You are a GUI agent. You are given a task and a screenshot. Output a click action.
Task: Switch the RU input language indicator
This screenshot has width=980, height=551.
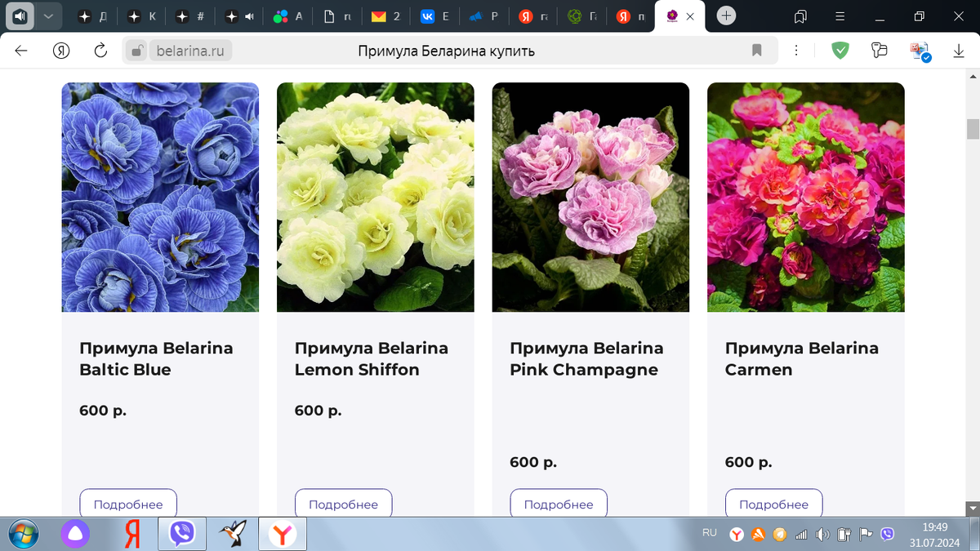[710, 533]
